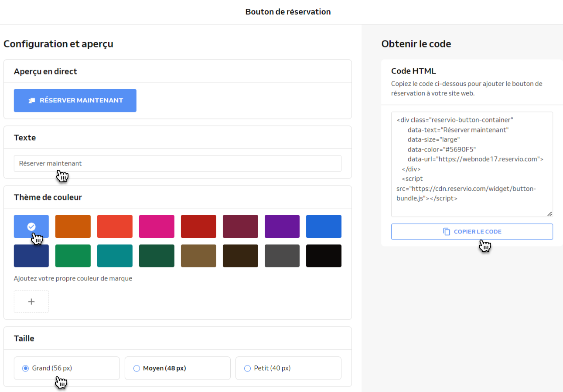Click the copy icon in Copier le code
Screen dimensions: 563x392
[x=447, y=232]
